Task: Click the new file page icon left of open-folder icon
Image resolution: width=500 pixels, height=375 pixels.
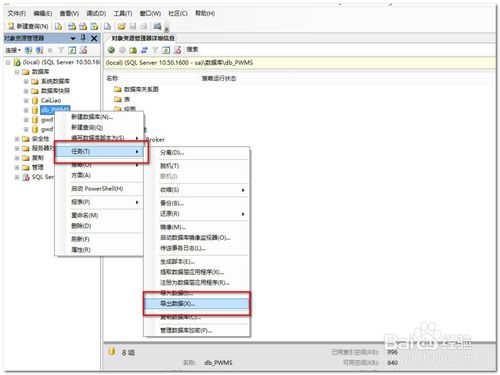Action: tap(107, 26)
